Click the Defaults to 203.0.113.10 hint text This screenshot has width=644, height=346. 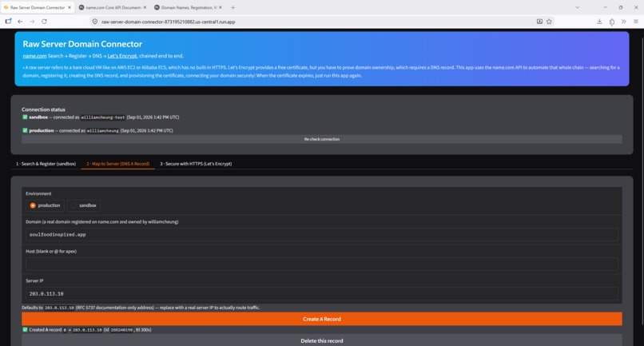[141, 308]
